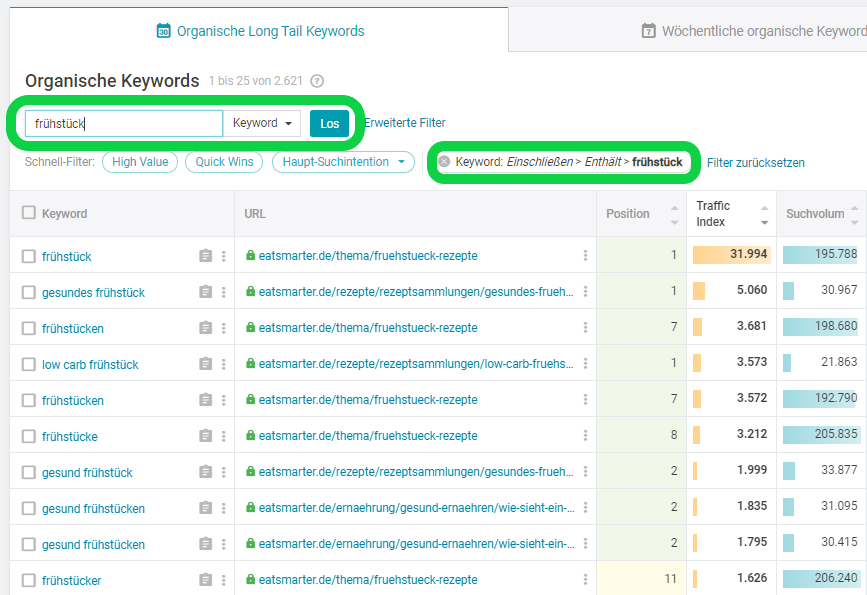This screenshot has width=867, height=595.
Task: Open keyword link low carb frühstück
Action: pos(90,364)
